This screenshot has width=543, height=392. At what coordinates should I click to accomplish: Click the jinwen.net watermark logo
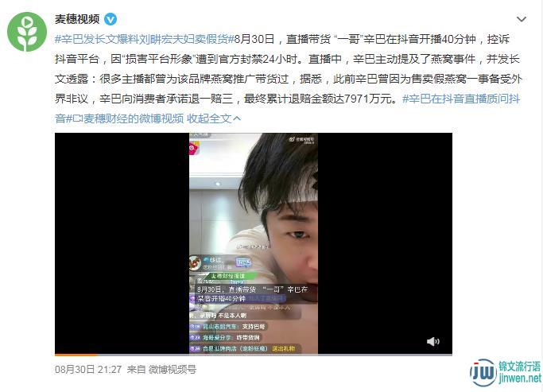pos(505,373)
